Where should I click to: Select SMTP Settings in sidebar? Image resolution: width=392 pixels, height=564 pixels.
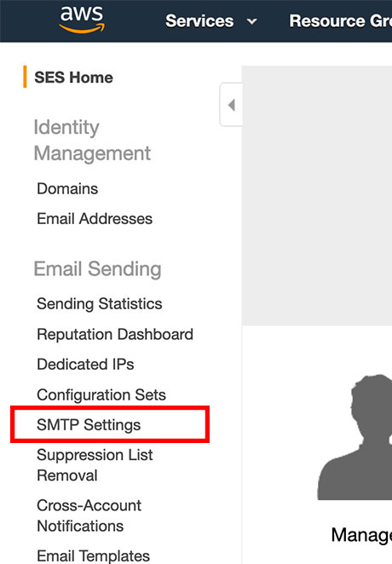point(89,425)
